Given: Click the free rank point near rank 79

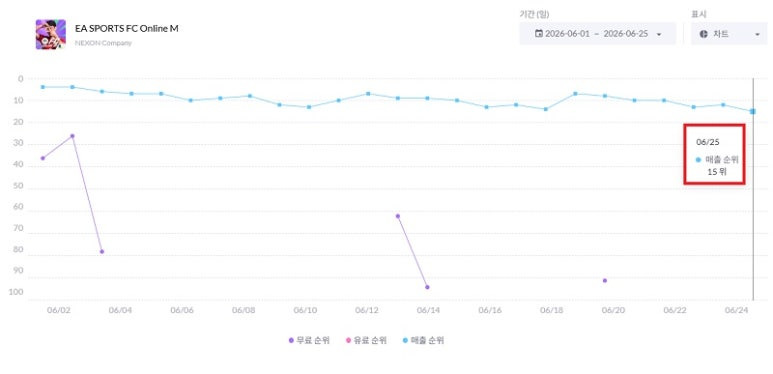Looking at the screenshot, I should point(102,251).
